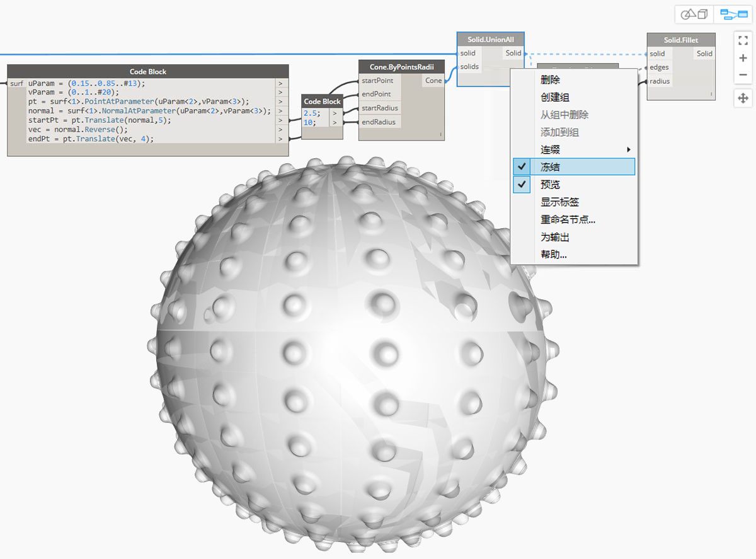Screen dimensions: 756x559
Task: Select the large Code Block node header
Action: pos(148,71)
